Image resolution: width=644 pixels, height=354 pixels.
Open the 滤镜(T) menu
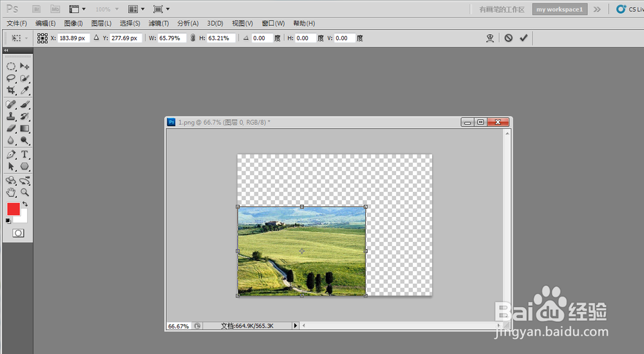(158, 23)
